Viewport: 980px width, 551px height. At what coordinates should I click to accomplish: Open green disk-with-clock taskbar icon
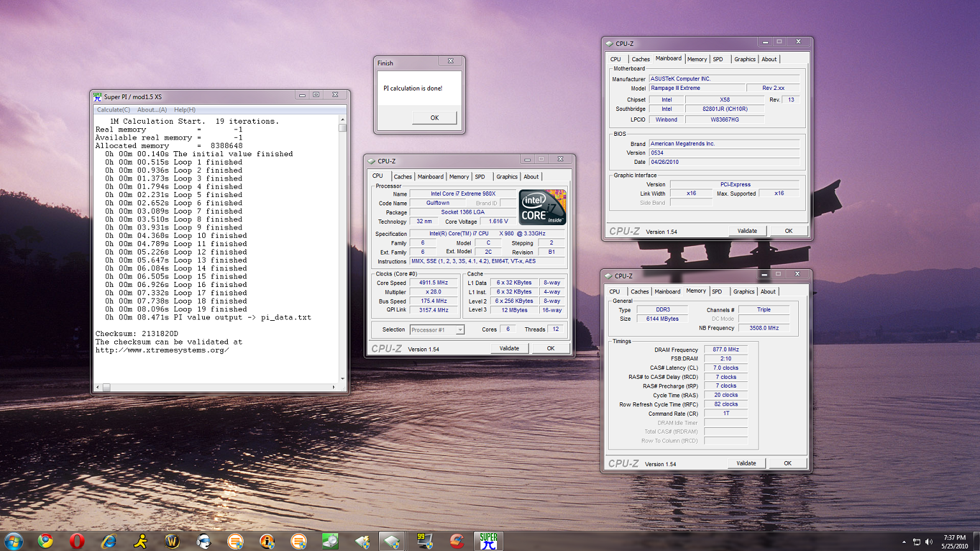point(330,541)
